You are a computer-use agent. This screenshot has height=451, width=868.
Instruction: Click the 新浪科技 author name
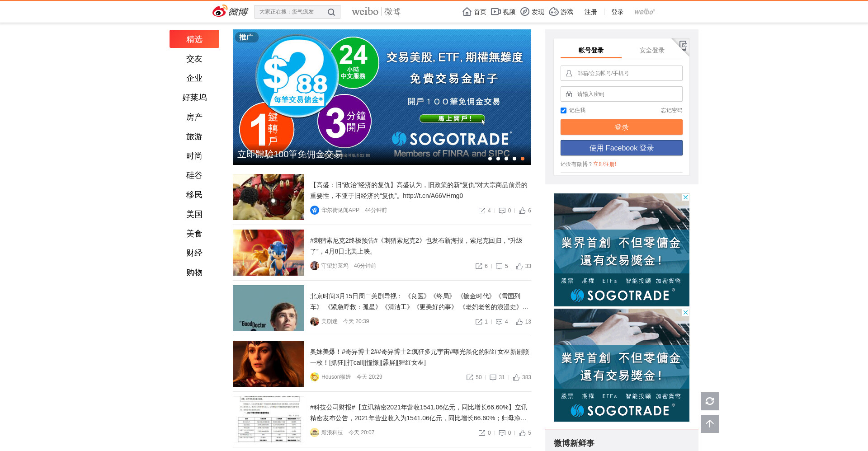point(332,432)
